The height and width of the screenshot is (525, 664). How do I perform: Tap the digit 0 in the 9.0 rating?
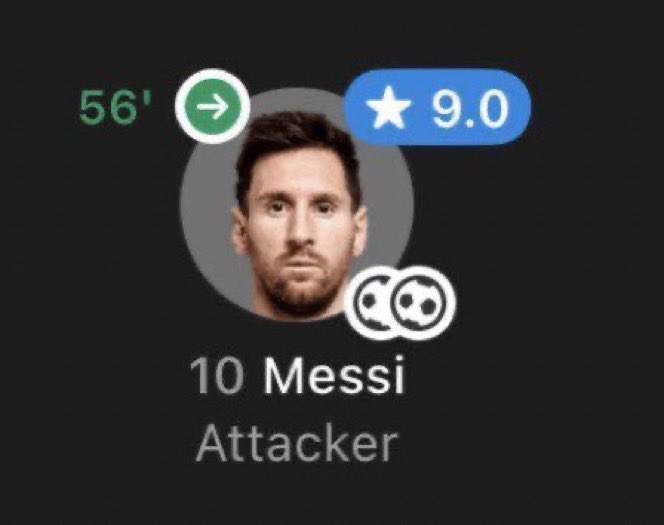point(491,108)
